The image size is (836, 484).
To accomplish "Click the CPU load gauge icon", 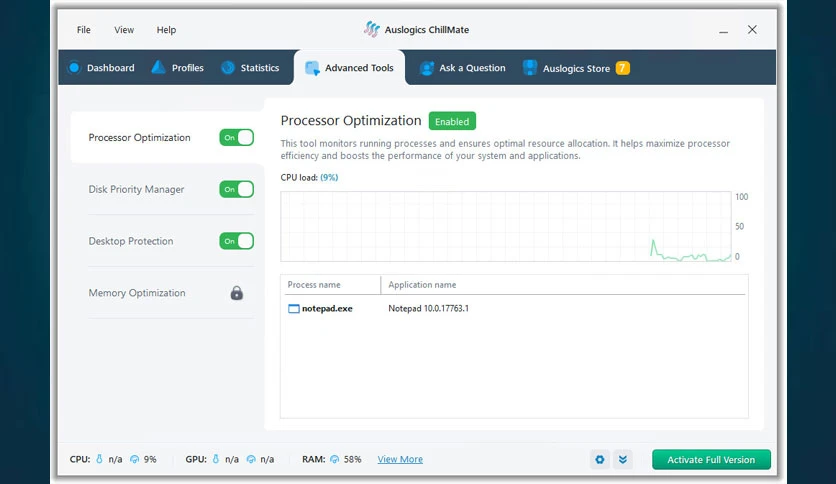I will click(x=134, y=459).
